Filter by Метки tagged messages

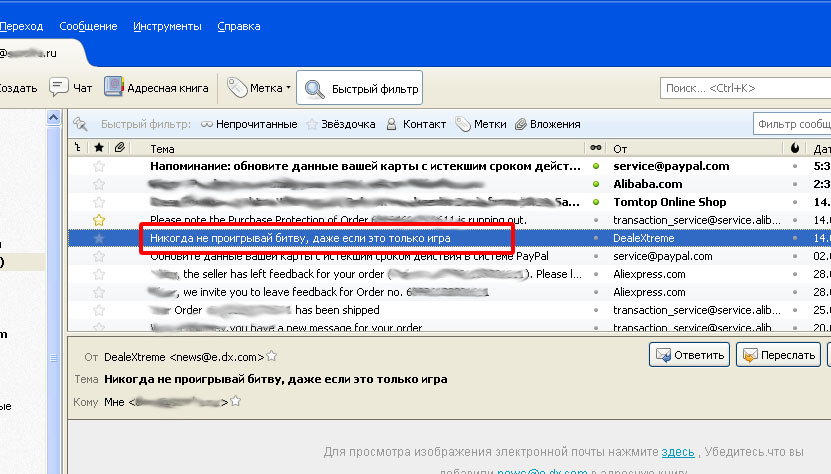pyautogui.click(x=481, y=124)
